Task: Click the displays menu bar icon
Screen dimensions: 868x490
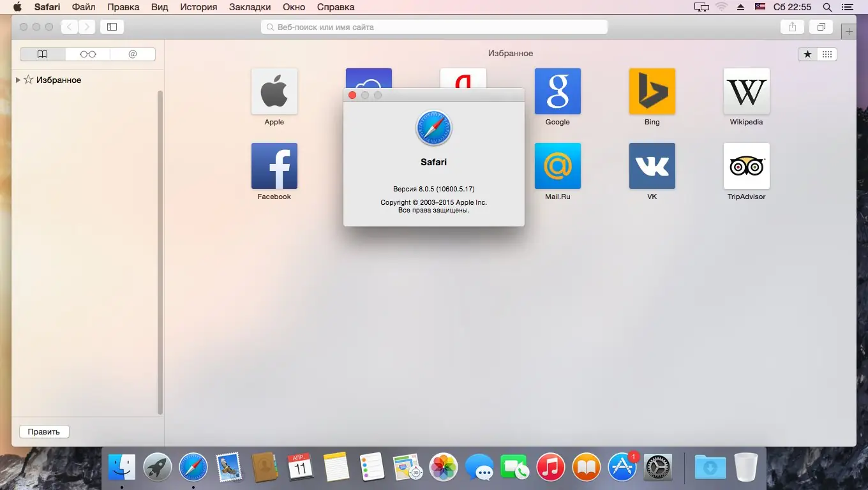Action: (701, 7)
